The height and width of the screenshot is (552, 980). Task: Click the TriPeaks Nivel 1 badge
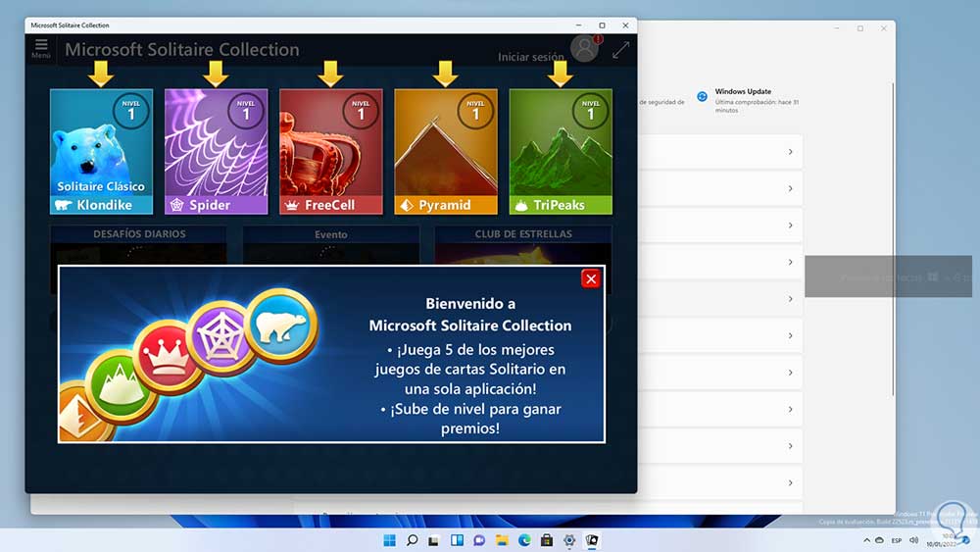[x=591, y=111]
